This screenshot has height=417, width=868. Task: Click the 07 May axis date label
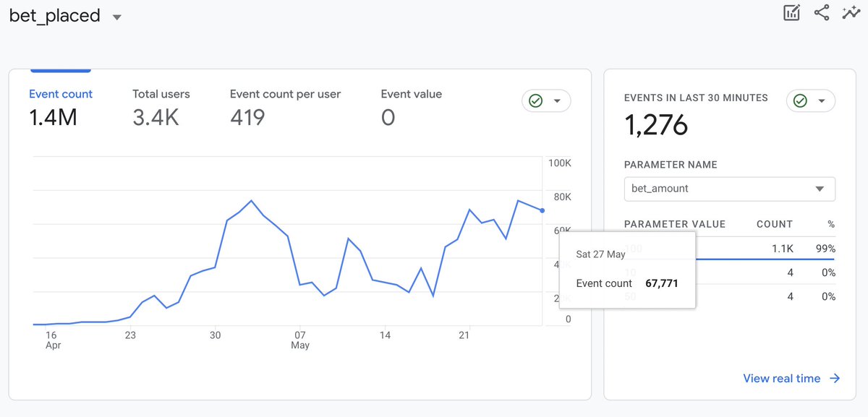300,340
